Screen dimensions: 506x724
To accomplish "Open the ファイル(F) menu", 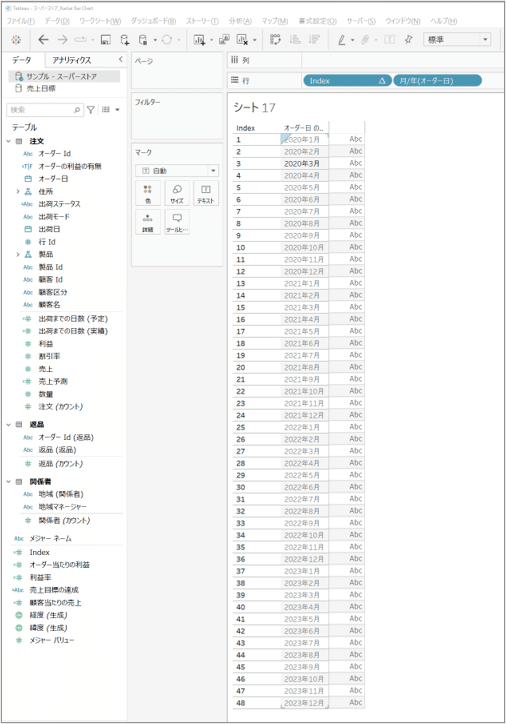I will point(20,21).
